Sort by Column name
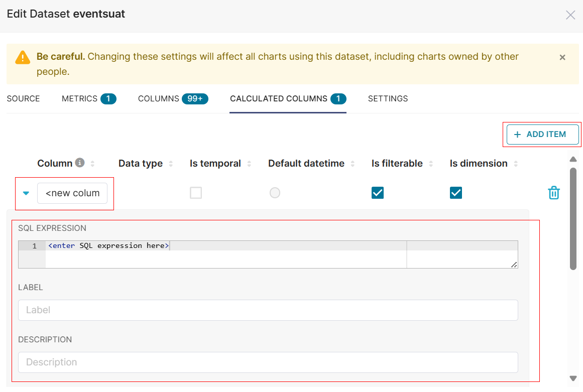Image resolution: width=583 pixels, height=392 pixels. pos(92,164)
